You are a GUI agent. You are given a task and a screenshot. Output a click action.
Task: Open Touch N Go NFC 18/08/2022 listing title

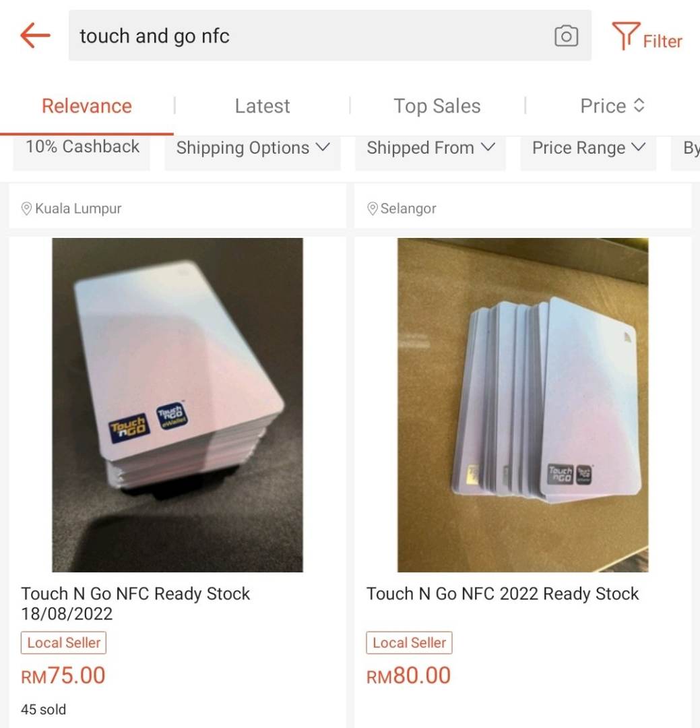pyautogui.click(x=135, y=603)
